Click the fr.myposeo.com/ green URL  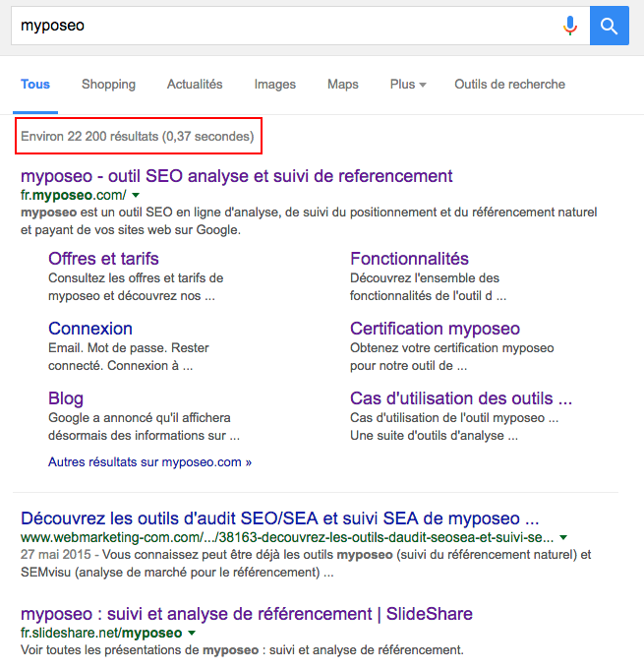point(74,195)
